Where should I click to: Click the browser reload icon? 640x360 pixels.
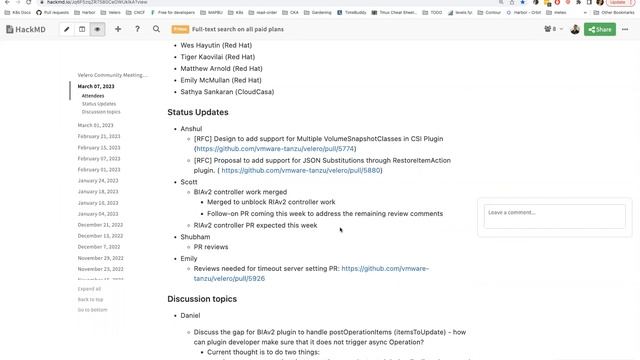click(x=29, y=2)
